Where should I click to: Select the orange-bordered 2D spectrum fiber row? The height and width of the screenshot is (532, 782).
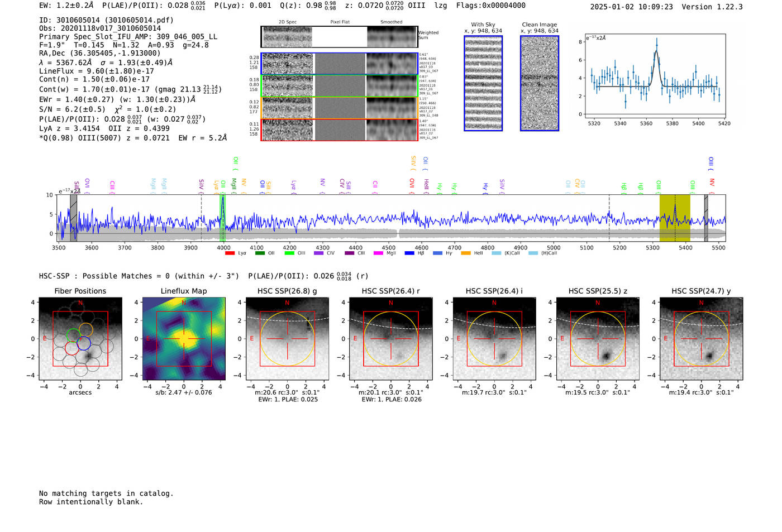pos(340,108)
